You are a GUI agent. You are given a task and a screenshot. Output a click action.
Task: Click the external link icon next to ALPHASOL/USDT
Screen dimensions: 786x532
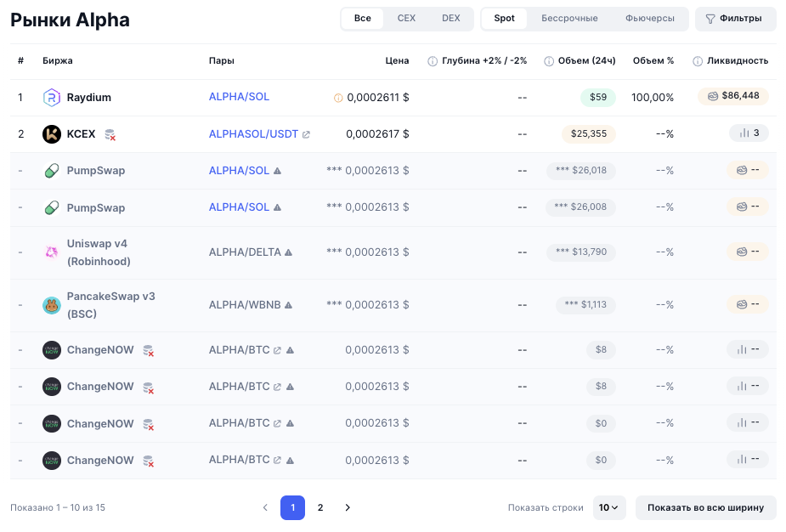point(306,134)
